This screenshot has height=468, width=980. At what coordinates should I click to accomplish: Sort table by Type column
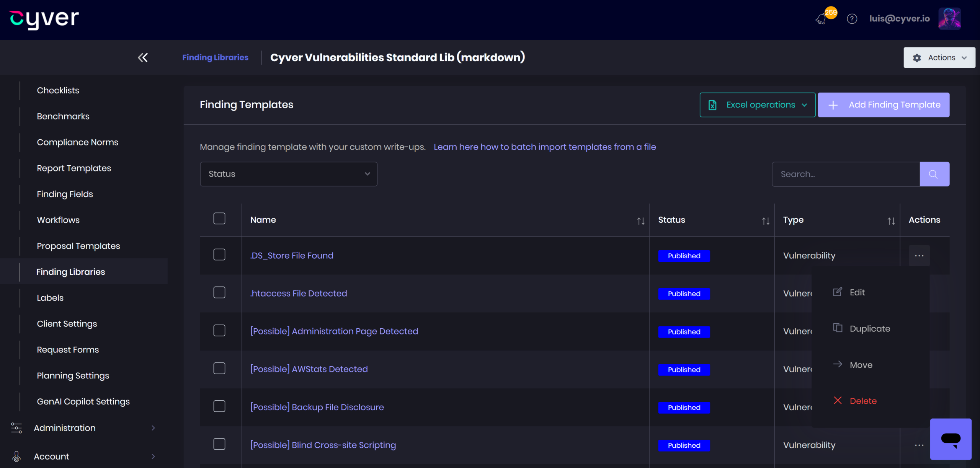click(x=891, y=221)
